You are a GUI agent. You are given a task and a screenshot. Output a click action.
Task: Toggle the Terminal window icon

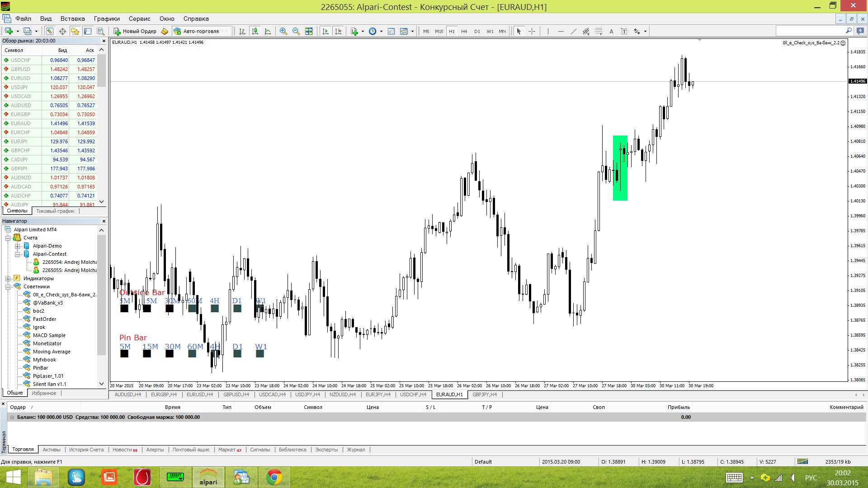pyautogui.click(x=88, y=31)
